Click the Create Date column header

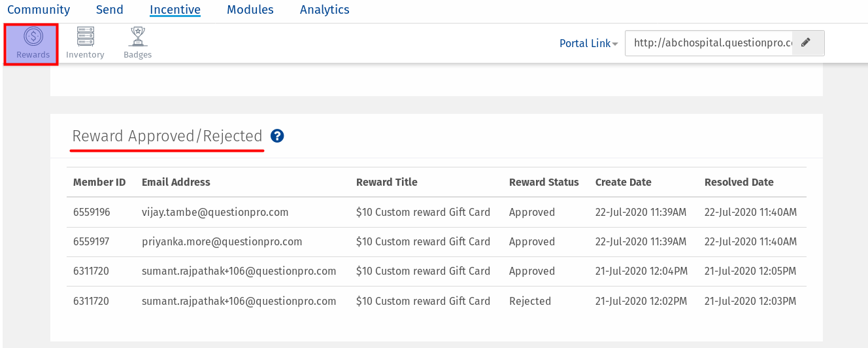[623, 183]
